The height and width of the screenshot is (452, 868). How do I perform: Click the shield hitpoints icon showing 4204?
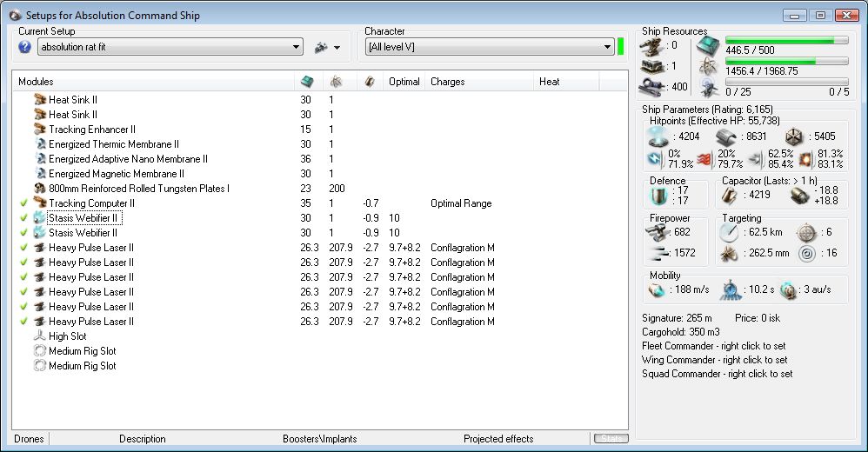658,137
